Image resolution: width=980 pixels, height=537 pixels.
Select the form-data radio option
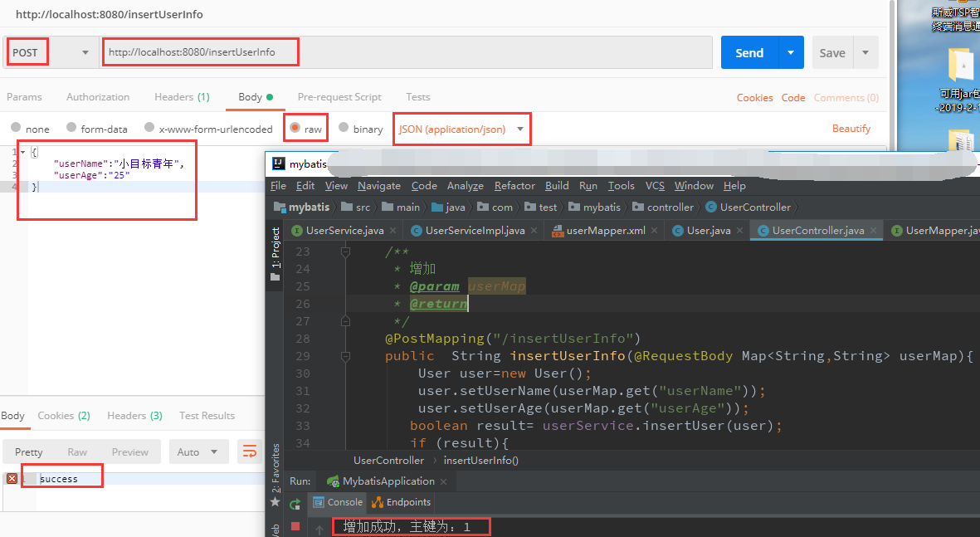(71, 128)
